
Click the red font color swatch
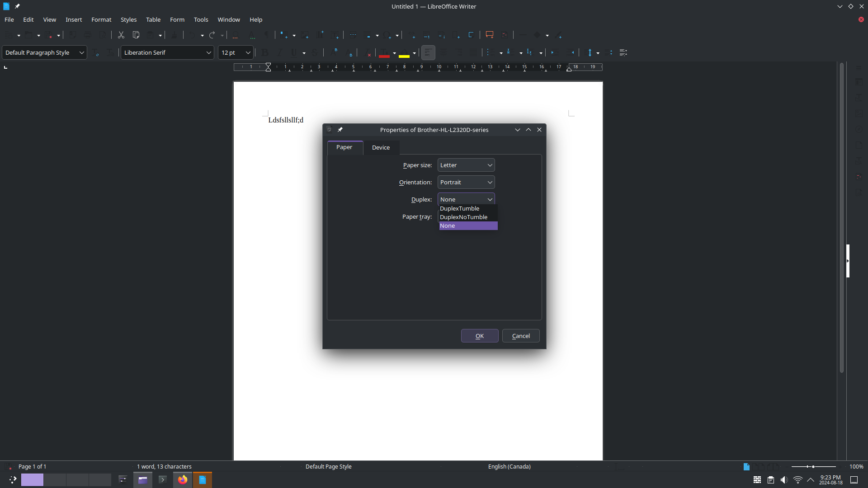(384, 53)
